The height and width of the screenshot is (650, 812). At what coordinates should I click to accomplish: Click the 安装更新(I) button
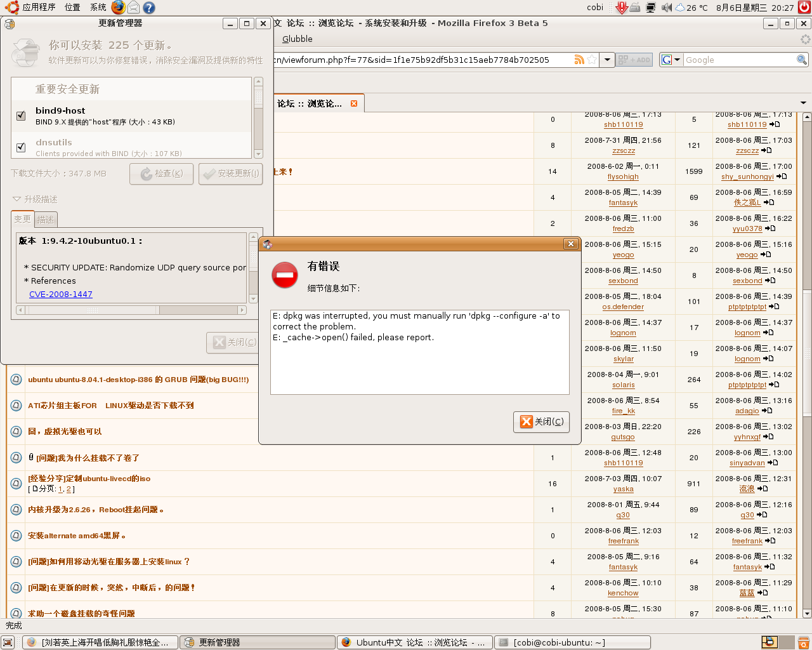(231, 173)
